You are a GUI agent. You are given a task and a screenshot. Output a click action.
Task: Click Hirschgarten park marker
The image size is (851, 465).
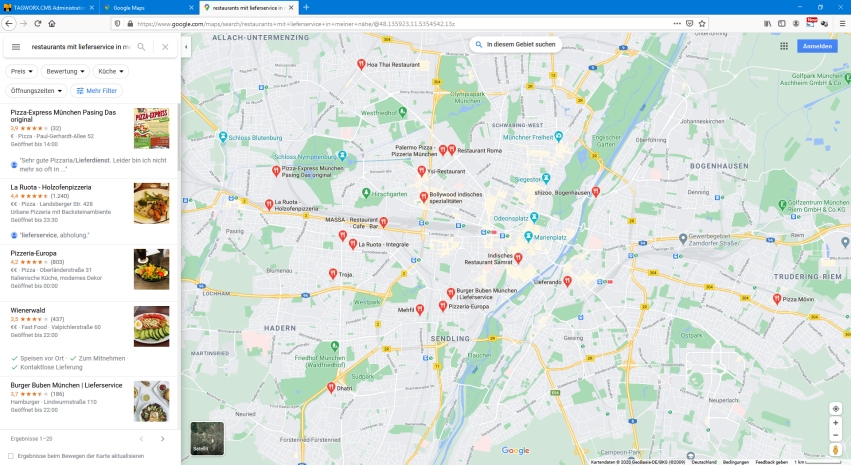366,193
